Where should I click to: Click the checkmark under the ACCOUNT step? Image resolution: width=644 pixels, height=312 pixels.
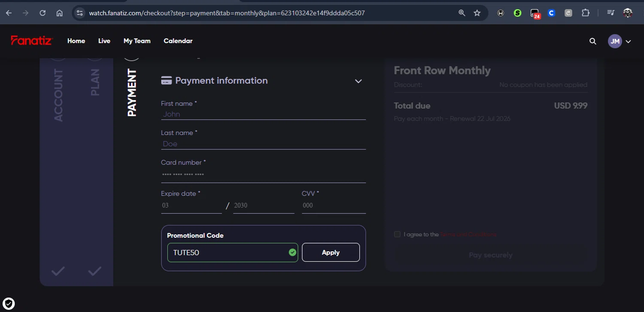click(58, 271)
